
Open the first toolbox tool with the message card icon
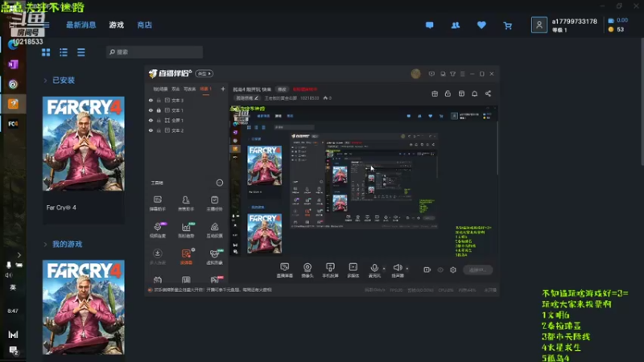pos(157,203)
